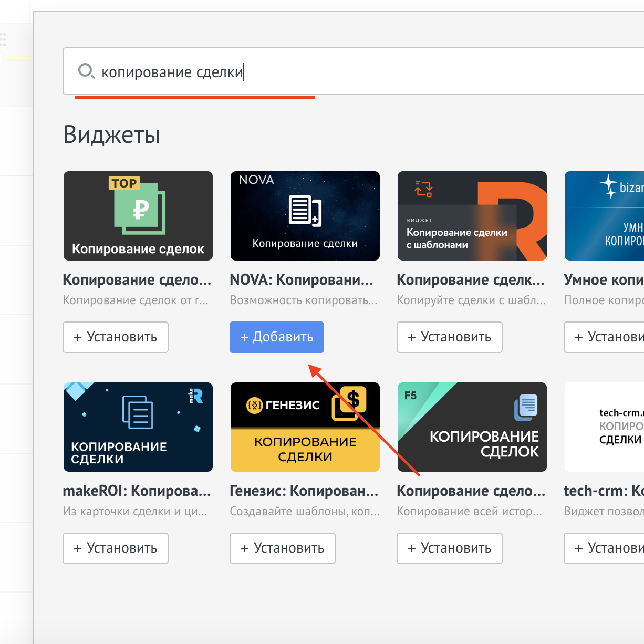This screenshot has width=644, height=644.
Task: Install the first 'Копирование сделок' widget
Action: (116, 337)
